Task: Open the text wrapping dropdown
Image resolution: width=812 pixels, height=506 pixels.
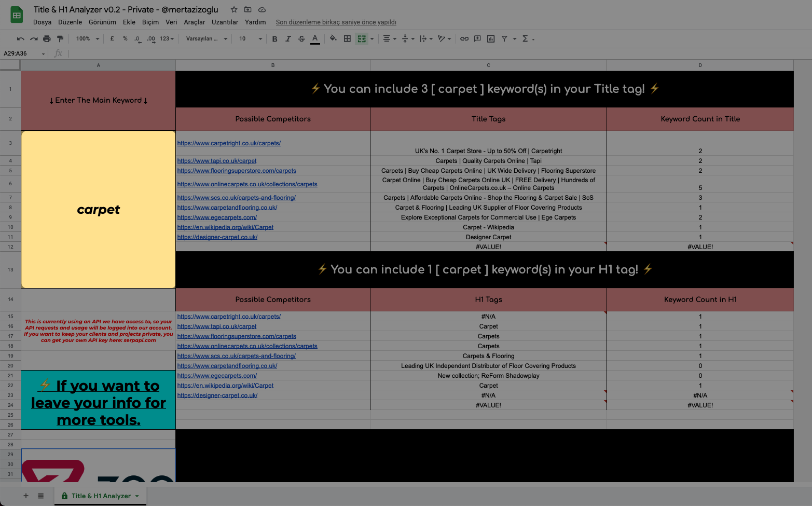Action: coord(426,39)
